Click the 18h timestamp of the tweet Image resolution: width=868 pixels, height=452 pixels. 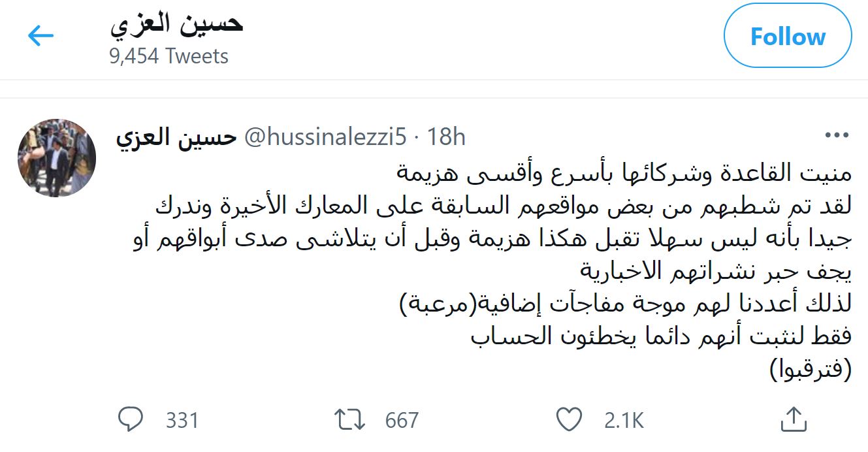coord(446,137)
